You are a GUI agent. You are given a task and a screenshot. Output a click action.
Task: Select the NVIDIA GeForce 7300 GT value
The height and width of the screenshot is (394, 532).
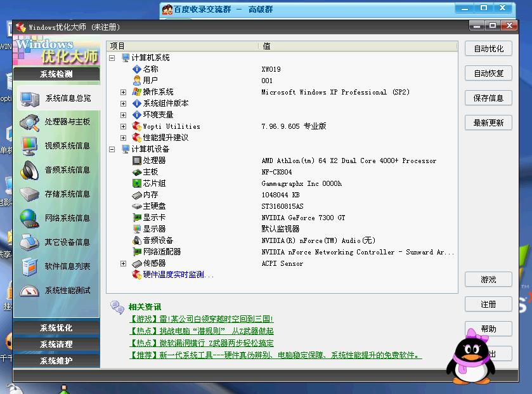pos(303,218)
